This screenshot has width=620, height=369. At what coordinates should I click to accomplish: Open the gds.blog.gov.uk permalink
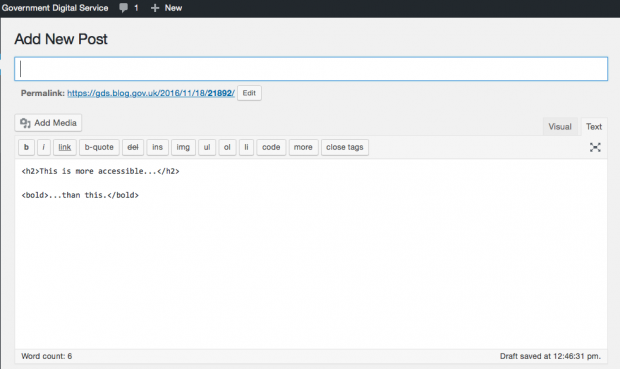151,93
